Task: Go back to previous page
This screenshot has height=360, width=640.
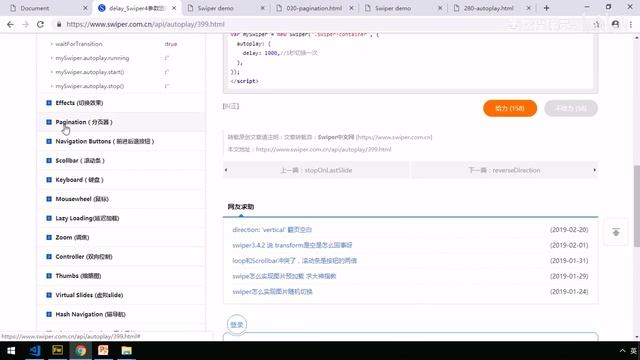Action: (x=10, y=24)
